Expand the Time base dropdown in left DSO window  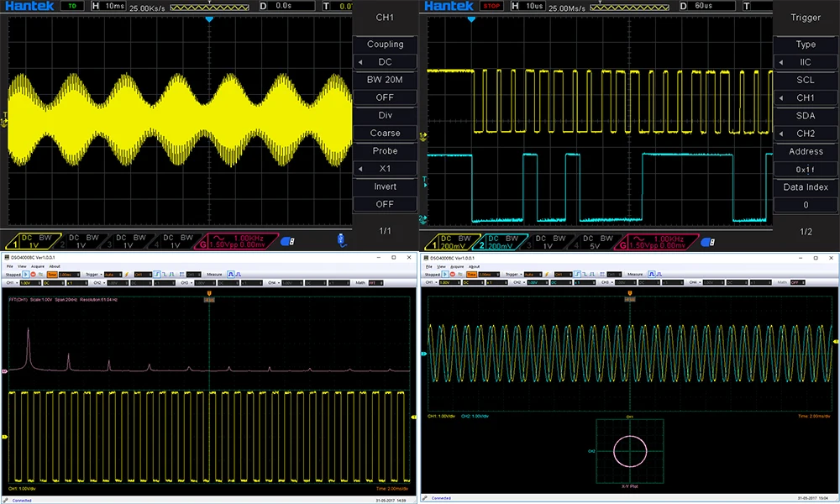tap(70, 274)
